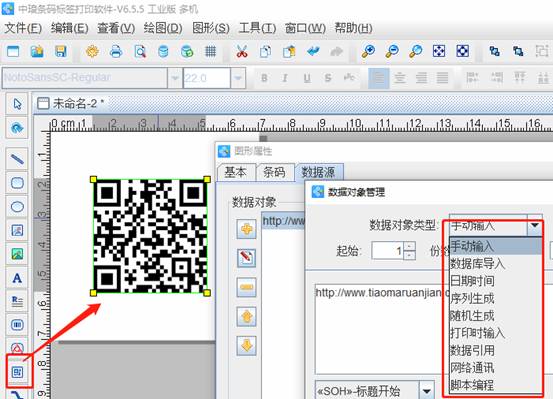Open the 帮助(H) menu

[353, 28]
